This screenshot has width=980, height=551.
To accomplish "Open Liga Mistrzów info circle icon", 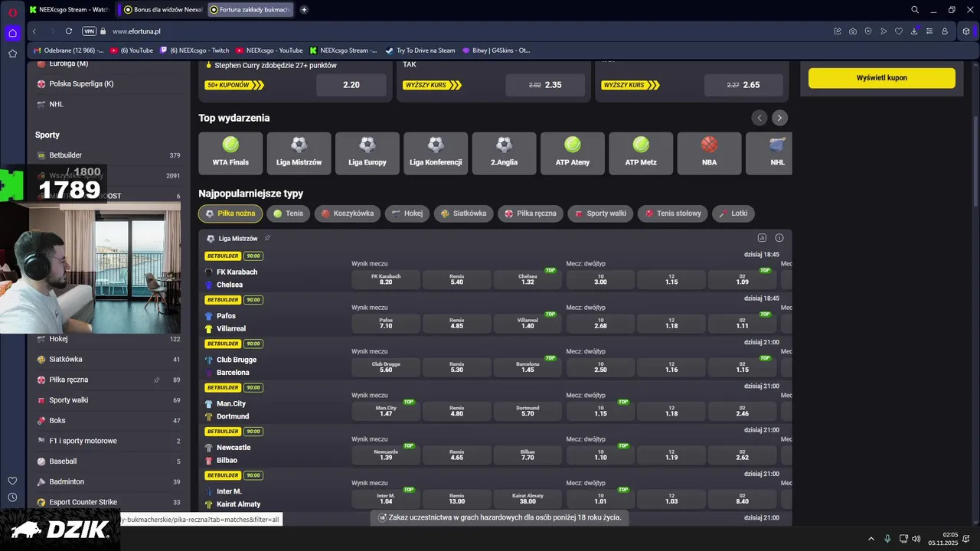I will pyautogui.click(x=779, y=238).
